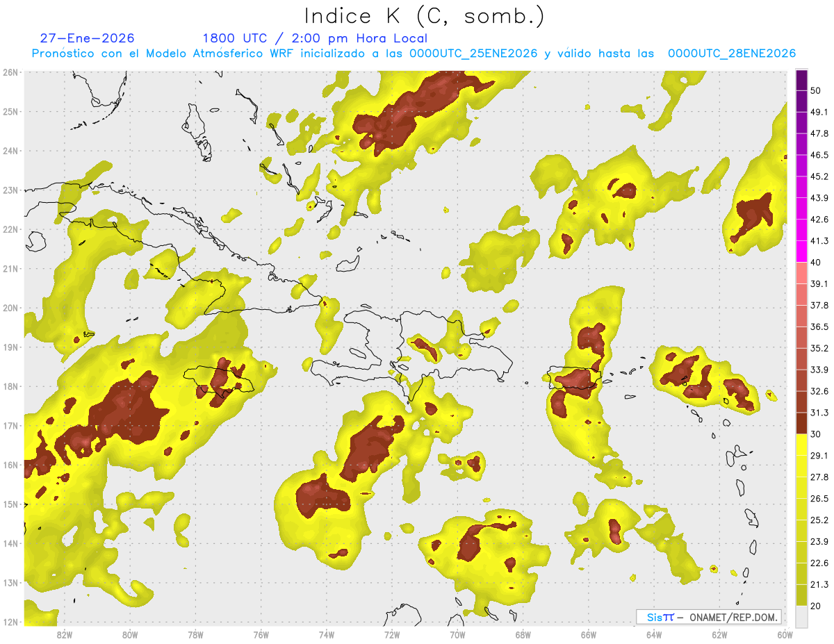Click the valid-until stamp '0000UTC_28ENE2026'
This screenshot has height=644, width=834.
click(x=732, y=53)
